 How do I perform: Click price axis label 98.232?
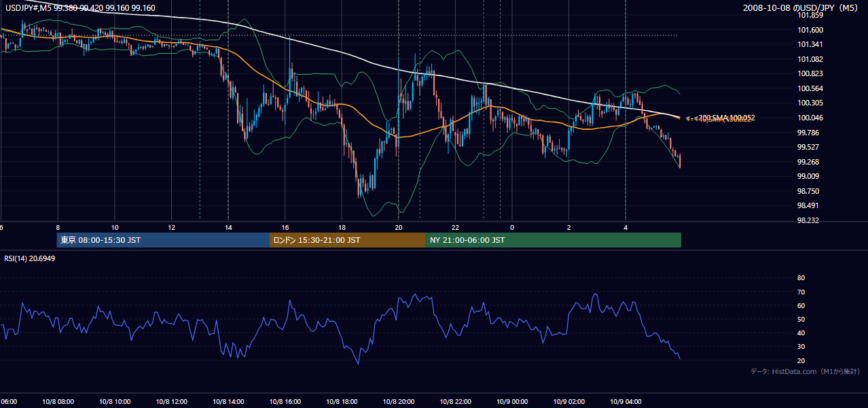(x=809, y=220)
